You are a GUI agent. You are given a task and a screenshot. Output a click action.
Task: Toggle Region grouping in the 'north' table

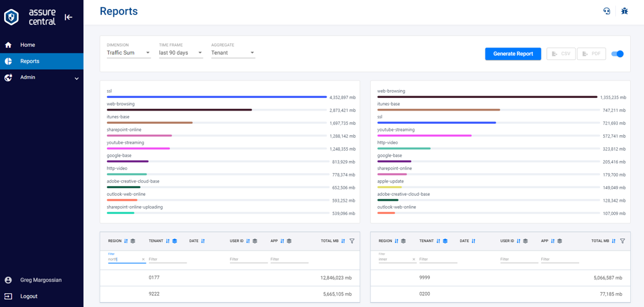(133, 241)
